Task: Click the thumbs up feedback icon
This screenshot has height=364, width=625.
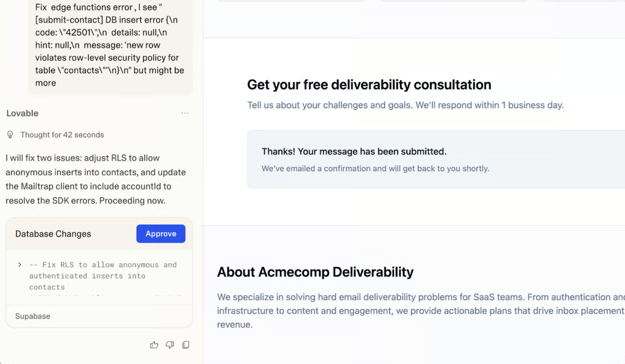Action: [x=154, y=345]
